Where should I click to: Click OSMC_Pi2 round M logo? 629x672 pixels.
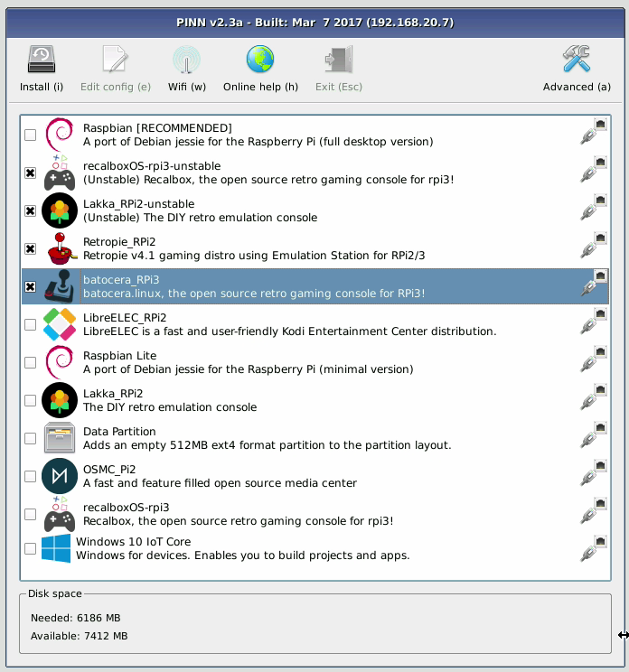tap(60, 476)
